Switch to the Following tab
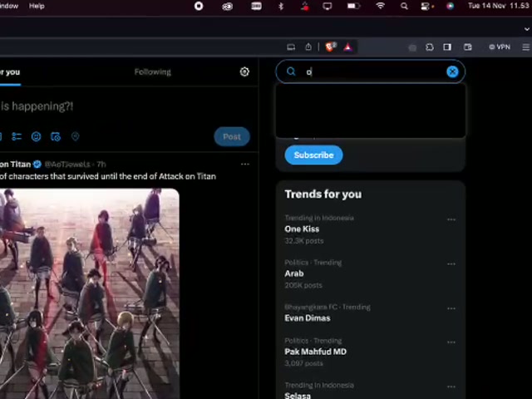Image resolution: width=532 pixels, height=399 pixels. tap(152, 72)
